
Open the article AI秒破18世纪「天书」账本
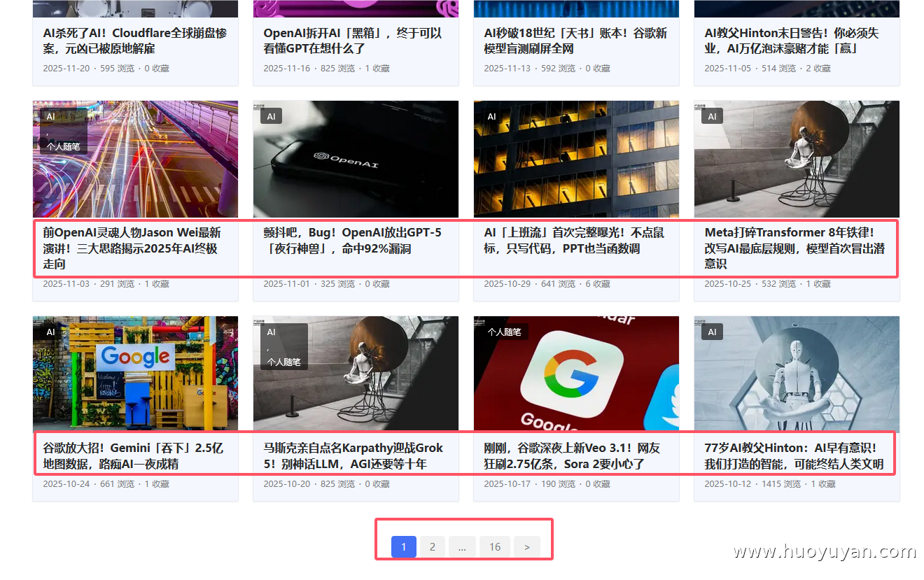coord(575,41)
